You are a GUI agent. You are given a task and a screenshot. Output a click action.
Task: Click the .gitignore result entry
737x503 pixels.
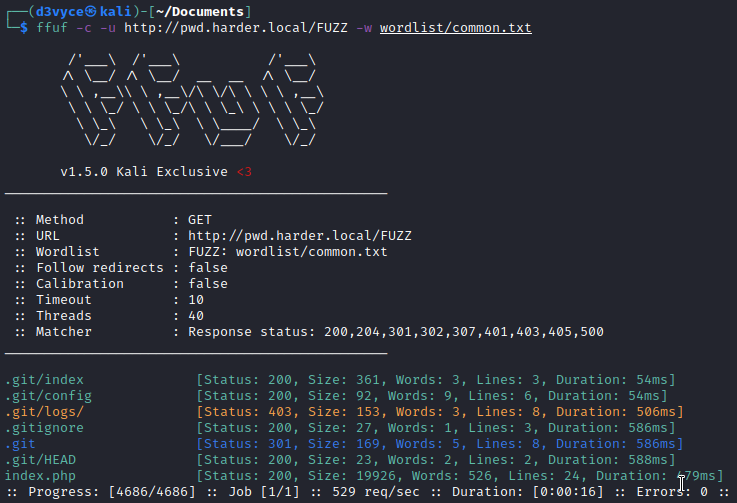click(44, 427)
